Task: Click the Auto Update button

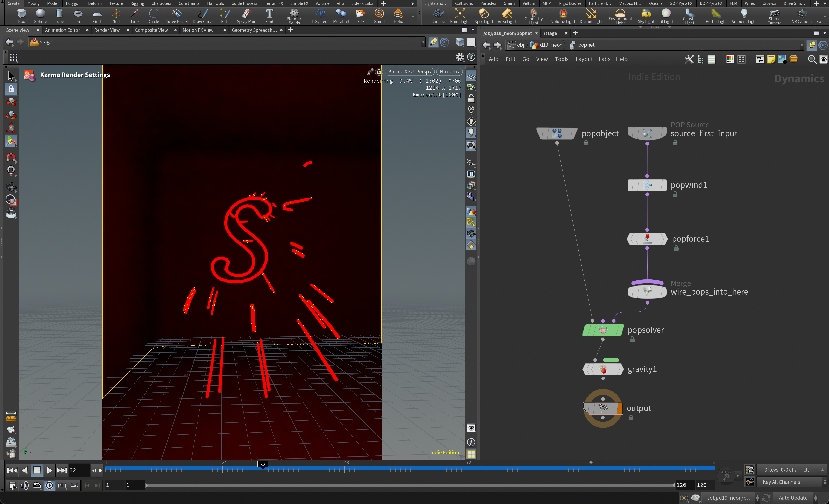Action: coord(793,498)
